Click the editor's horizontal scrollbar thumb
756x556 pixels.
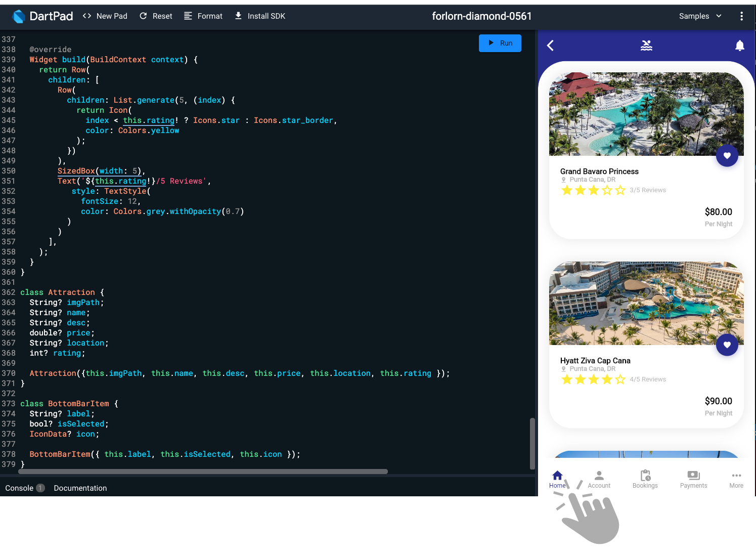point(203,472)
